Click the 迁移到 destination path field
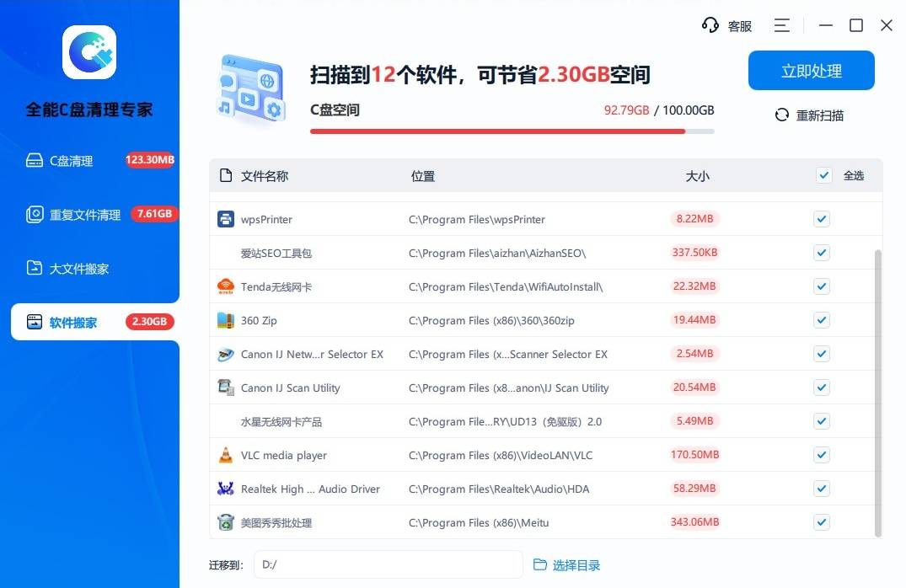The image size is (906, 588). (388, 565)
